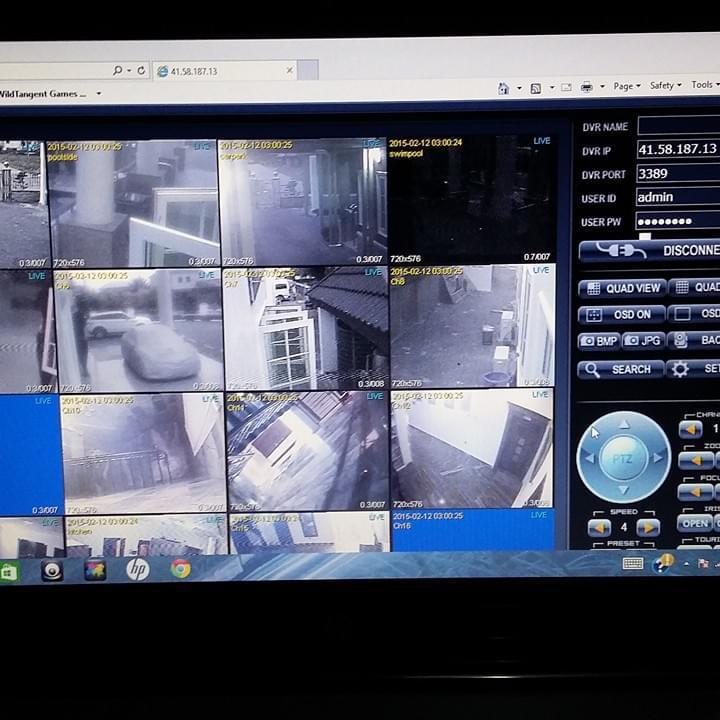Open the address bar search dropdown arrow
Viewport: 720px width, 720px height.
click(129, 71)
